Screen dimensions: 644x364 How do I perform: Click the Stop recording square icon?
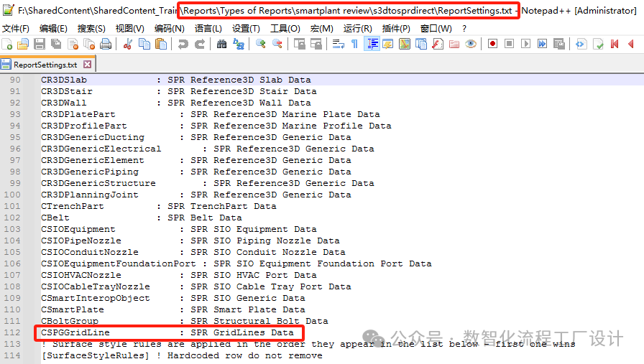(510, 44)
